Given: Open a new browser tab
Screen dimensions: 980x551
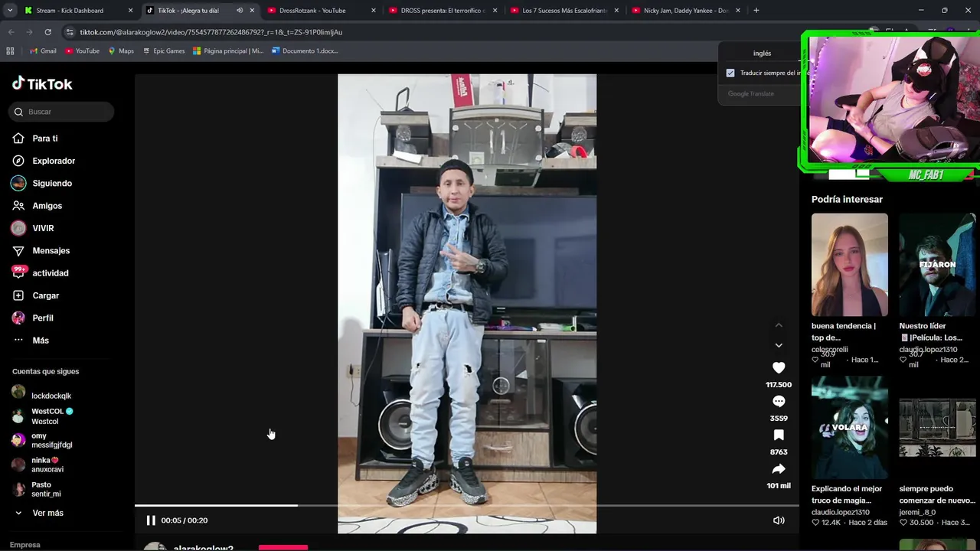Looking at the screenshot, I should pos(756,11).
